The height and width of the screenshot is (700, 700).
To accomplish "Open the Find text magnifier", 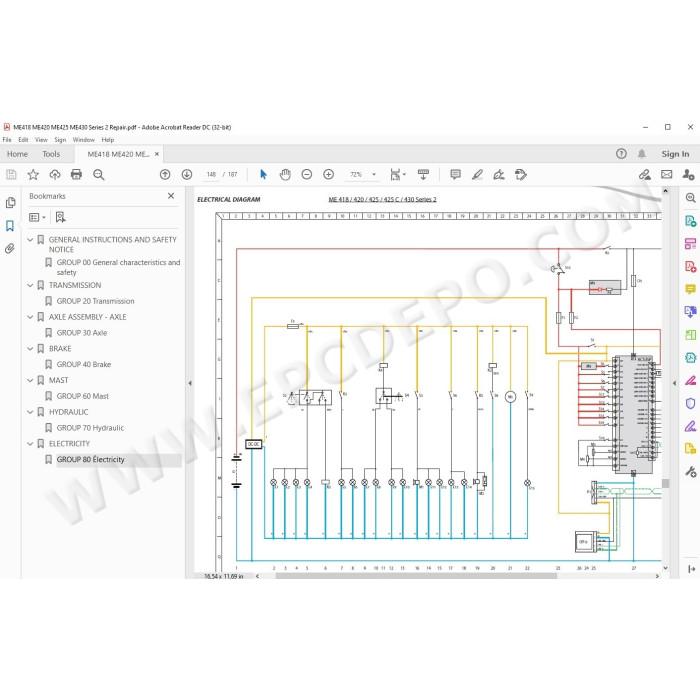I will (99, 175).
